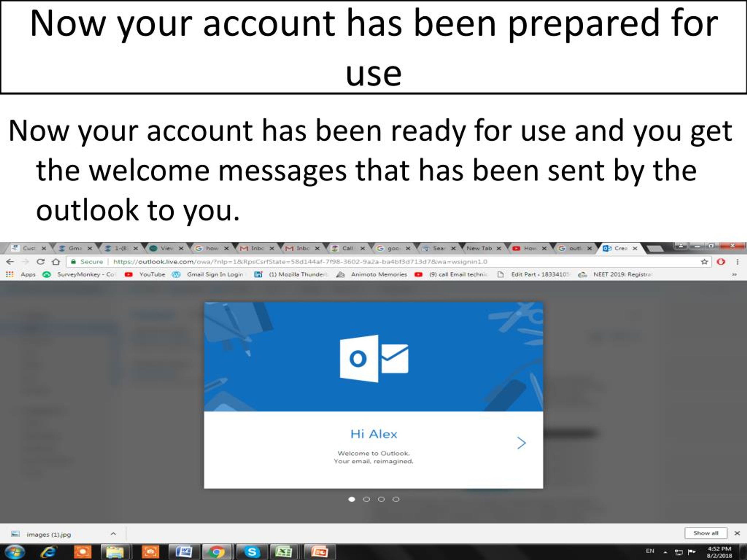747x560 pixels.
Task: Close the downloads bar with X
Action: [737, 533]
